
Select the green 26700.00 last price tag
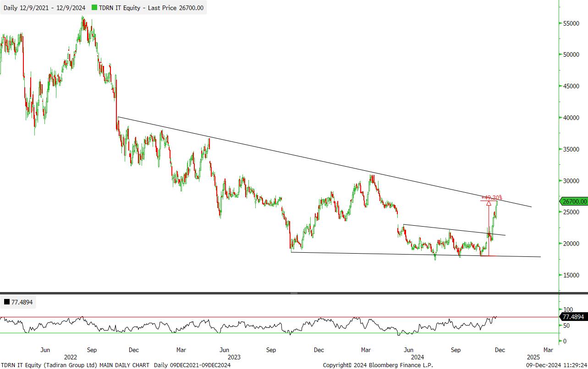[574, 201]
